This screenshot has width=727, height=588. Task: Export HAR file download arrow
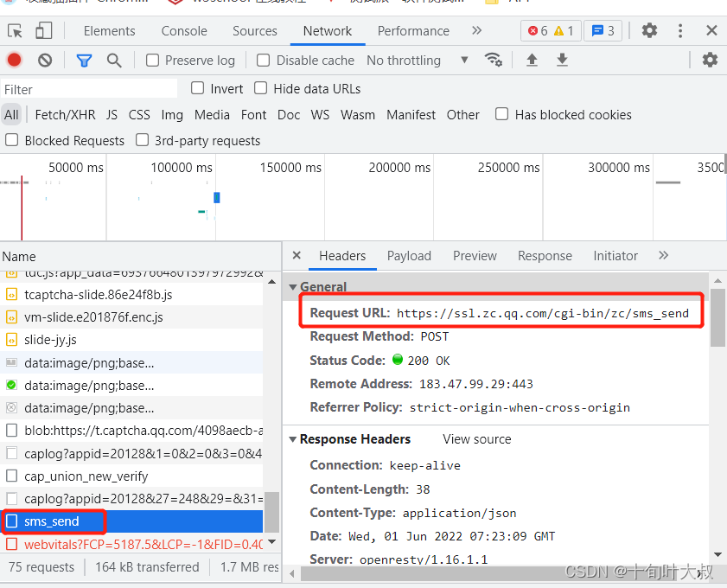pyautogui.click(x=562, y=60)
